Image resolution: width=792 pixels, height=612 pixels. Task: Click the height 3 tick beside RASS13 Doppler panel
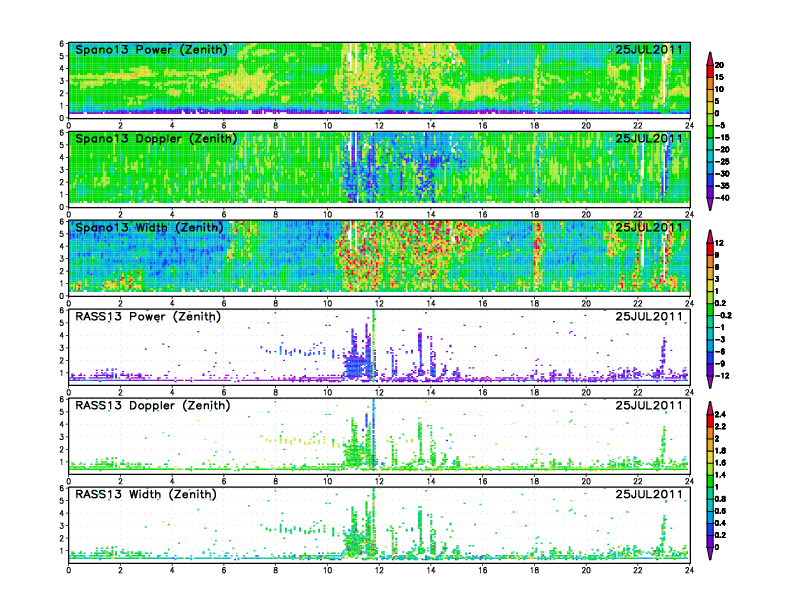click(62, 437)
